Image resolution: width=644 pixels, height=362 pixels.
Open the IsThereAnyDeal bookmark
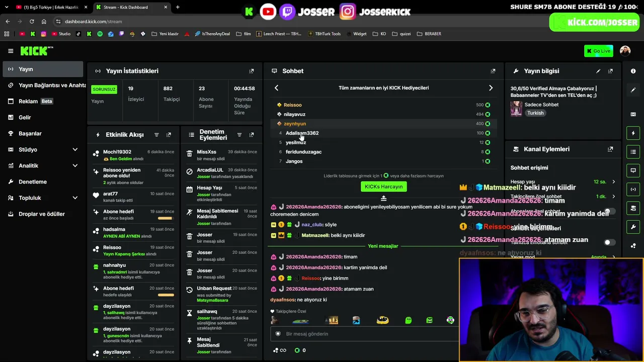(211, 34)
